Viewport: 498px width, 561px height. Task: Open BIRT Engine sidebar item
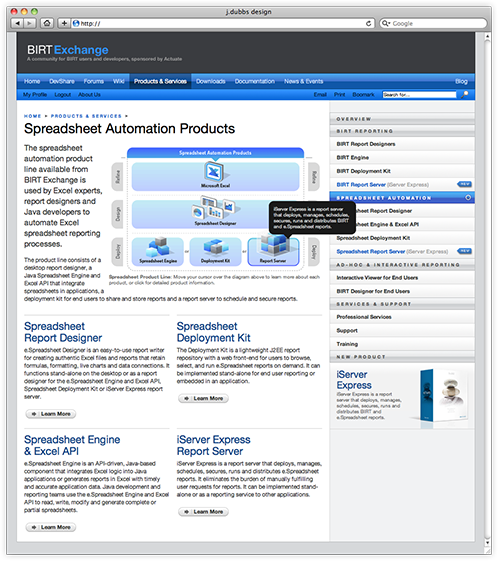coord(402,157)
